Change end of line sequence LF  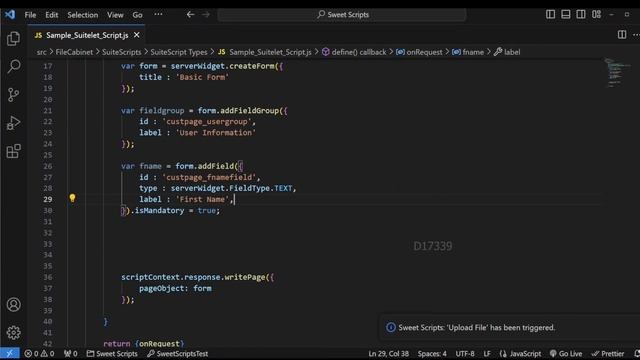tap(487, 353)
